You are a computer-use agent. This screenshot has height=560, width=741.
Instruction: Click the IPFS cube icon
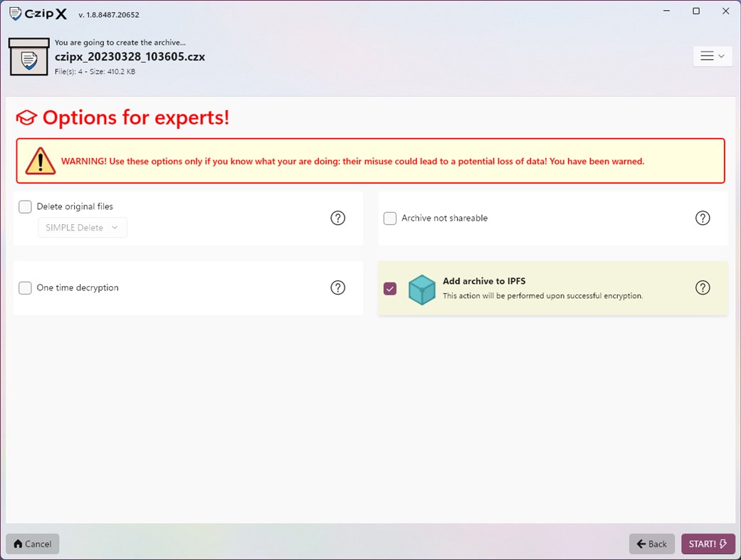[x=421, y=287]
